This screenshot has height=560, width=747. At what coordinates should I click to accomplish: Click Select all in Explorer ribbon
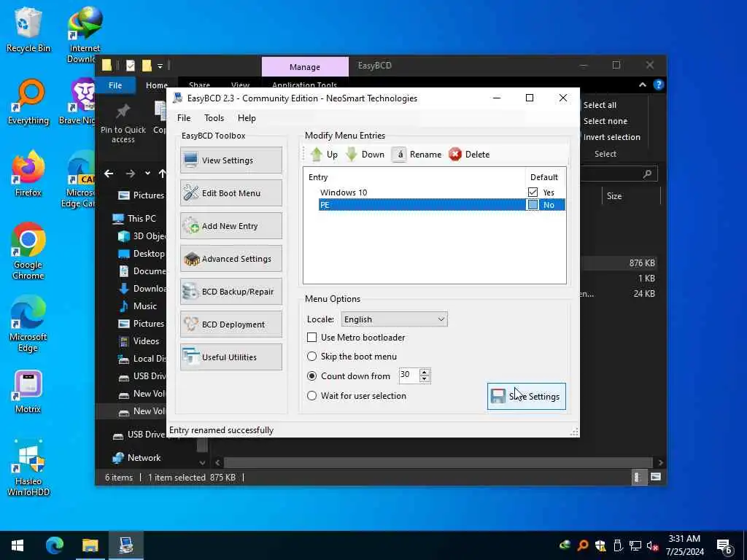click(600, 105)
